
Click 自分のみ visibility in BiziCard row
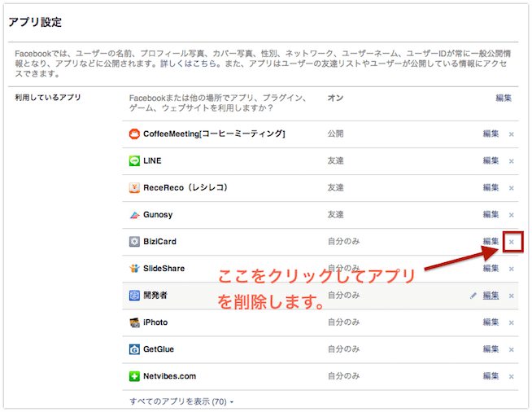(x=344, y=242)
